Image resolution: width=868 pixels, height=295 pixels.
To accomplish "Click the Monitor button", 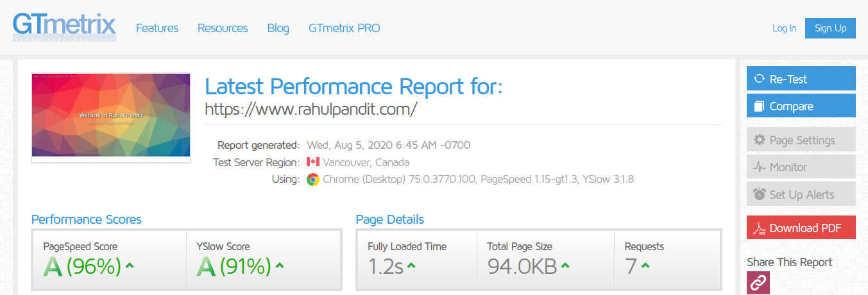I will [801, 167].
